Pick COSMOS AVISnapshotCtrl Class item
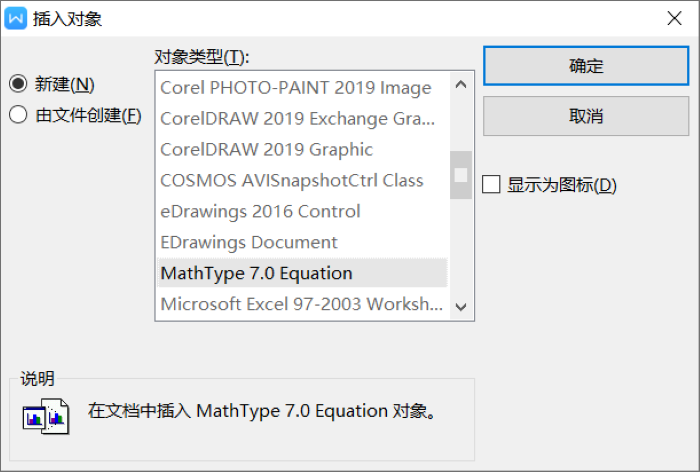Image resolution: width=700 pixels, height=472 pixels. tap(292, 181)
